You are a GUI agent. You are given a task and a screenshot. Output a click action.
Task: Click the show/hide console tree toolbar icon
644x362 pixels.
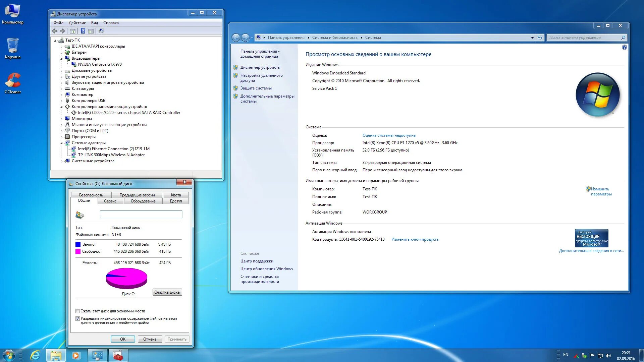(x=72, y=31)
